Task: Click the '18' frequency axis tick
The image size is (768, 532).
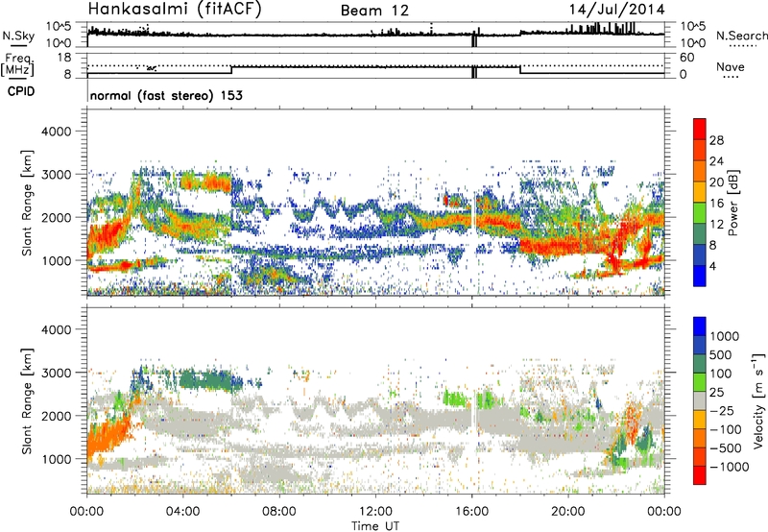Action: point(64,57)
